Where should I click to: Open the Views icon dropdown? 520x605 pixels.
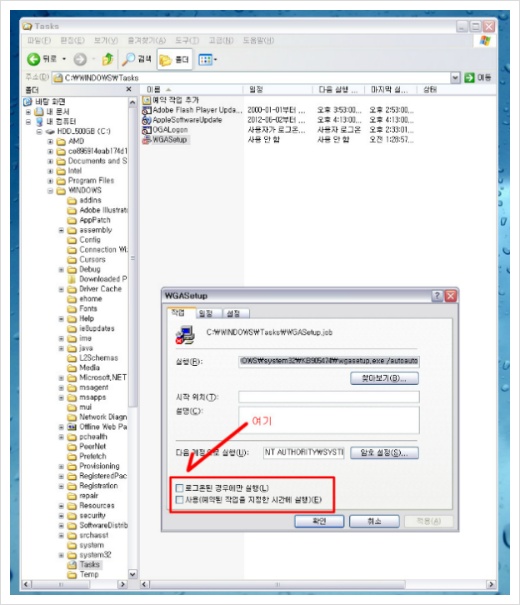(x=208, y=60)
